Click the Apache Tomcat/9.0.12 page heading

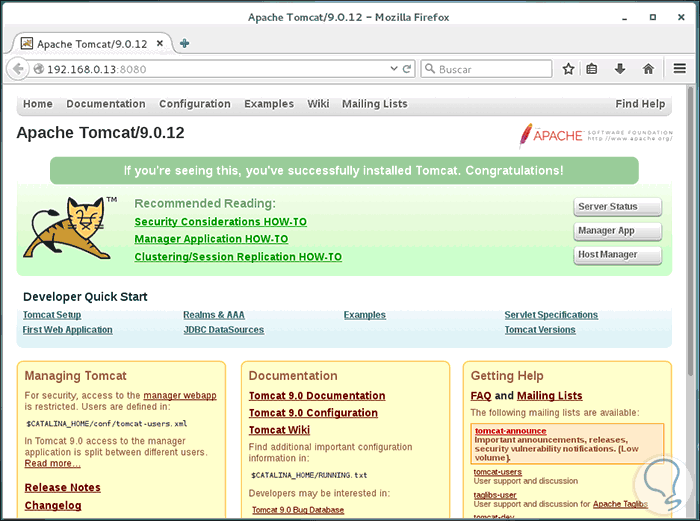coord(100,133)
